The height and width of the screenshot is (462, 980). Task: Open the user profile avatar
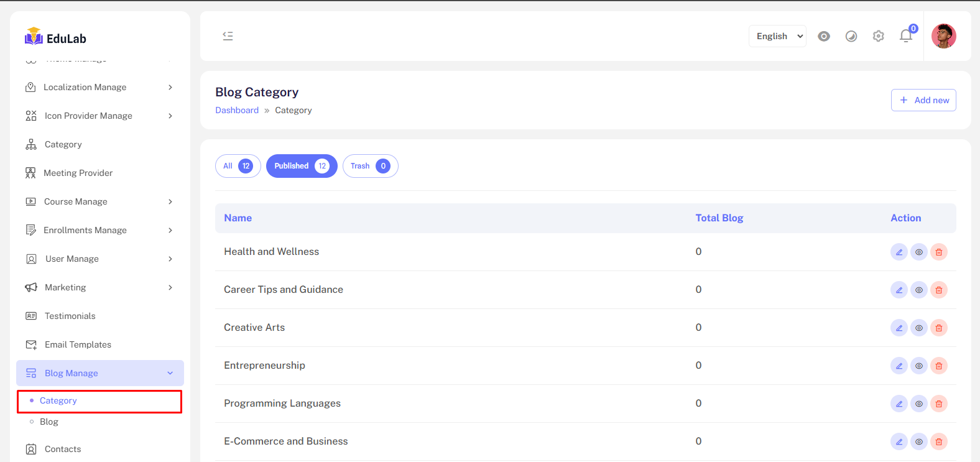tap(943, 36)
